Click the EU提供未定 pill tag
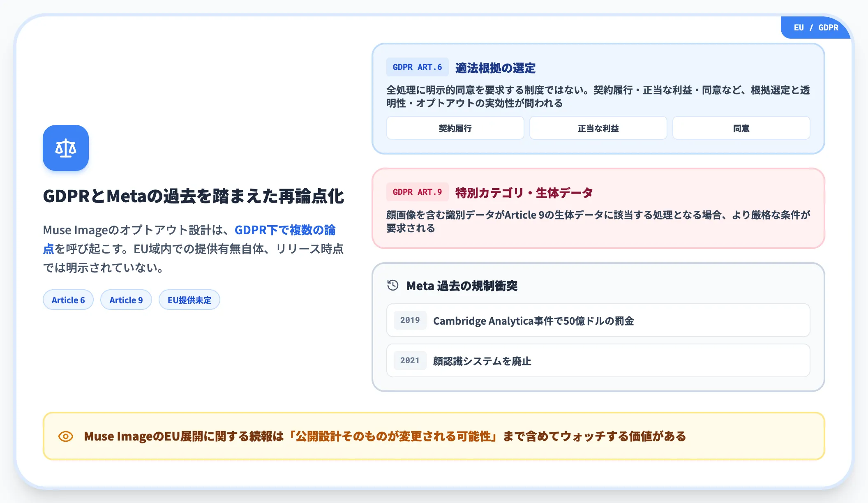The width and height of the screenshot is (868, 503). pos(189,300)
